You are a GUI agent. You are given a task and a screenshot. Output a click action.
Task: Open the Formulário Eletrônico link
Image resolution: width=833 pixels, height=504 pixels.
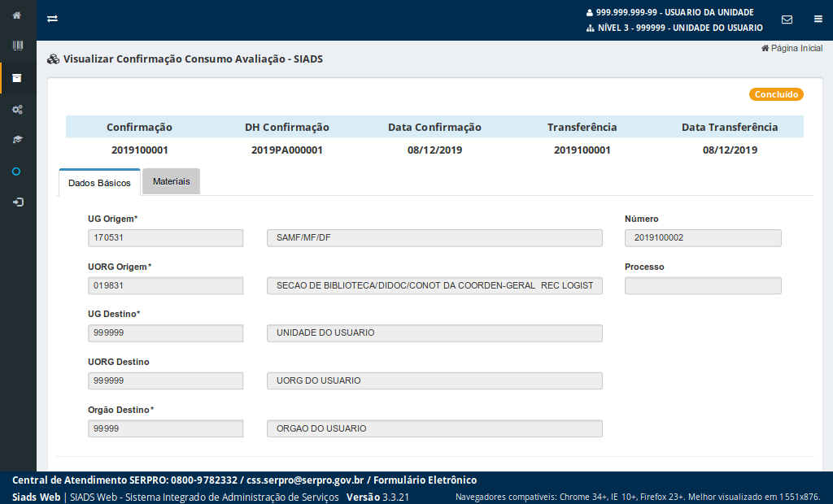click(425, 480)
